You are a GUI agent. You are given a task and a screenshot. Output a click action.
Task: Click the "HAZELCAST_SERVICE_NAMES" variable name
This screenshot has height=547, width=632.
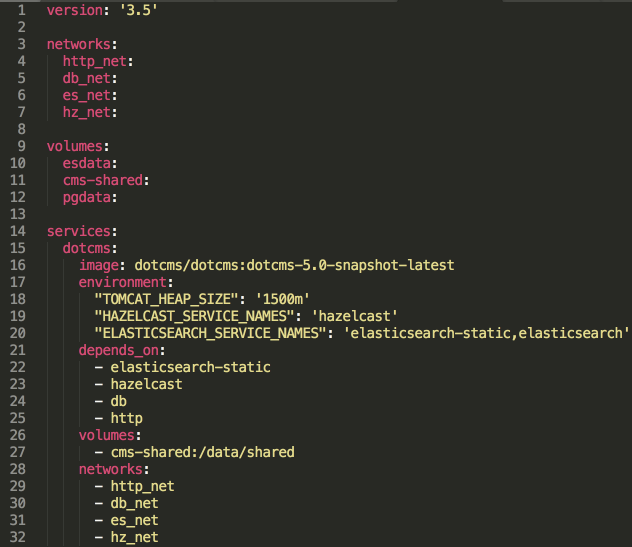point(198,316)
